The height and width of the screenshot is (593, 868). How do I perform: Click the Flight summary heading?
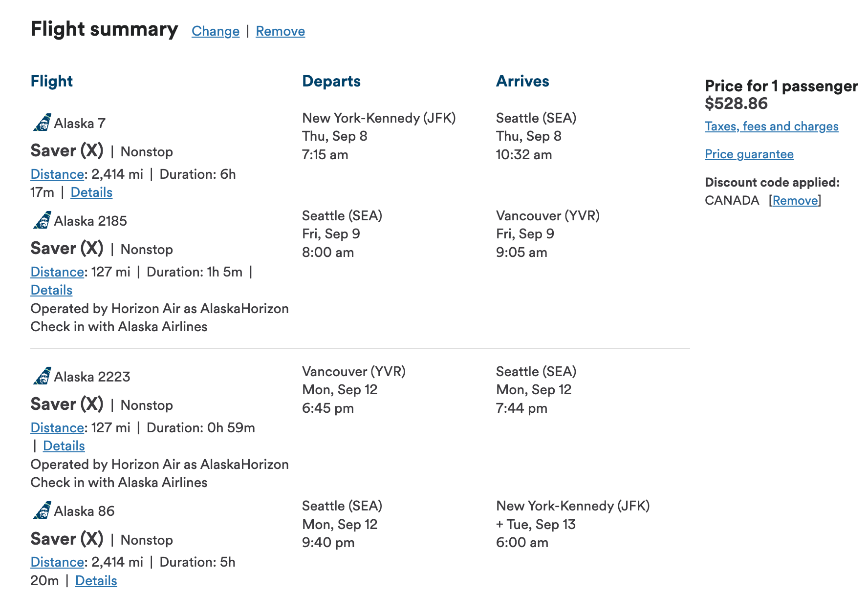(104, 29)
